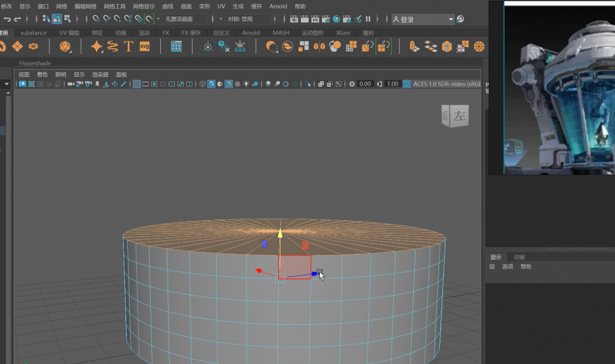
Task: Switch to the 雕刻 shelf tab
Action: click(x=368, y=32)
